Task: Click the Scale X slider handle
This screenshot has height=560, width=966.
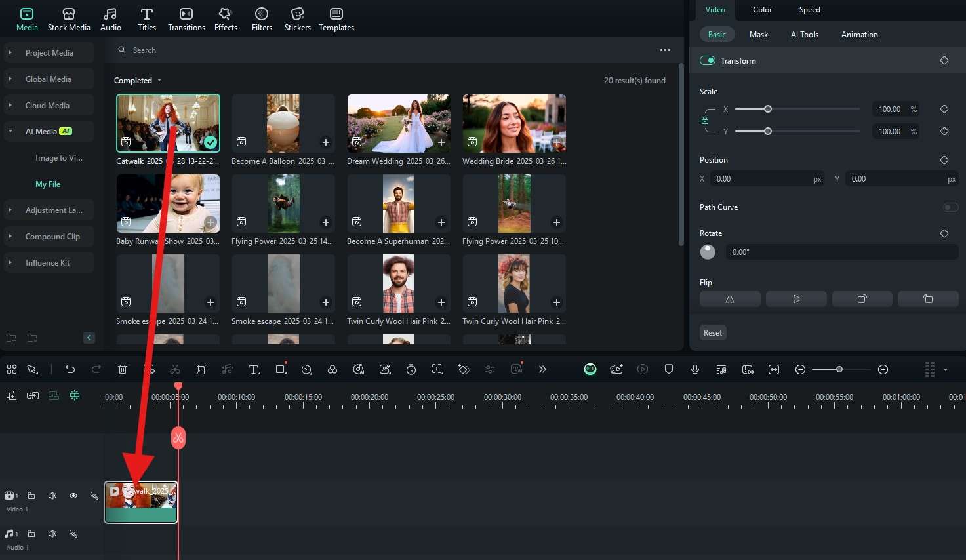Action: pyautogui.click(x=768, y=110)
